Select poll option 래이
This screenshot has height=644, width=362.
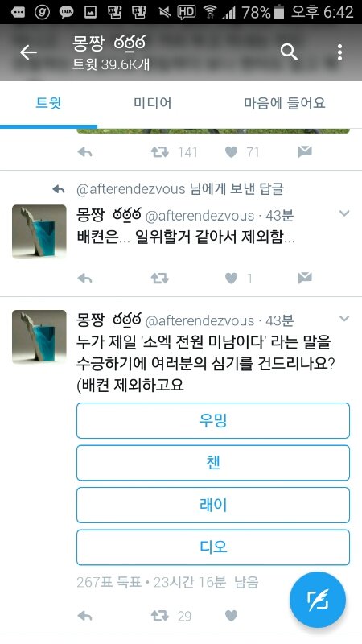tap(213, 506)
